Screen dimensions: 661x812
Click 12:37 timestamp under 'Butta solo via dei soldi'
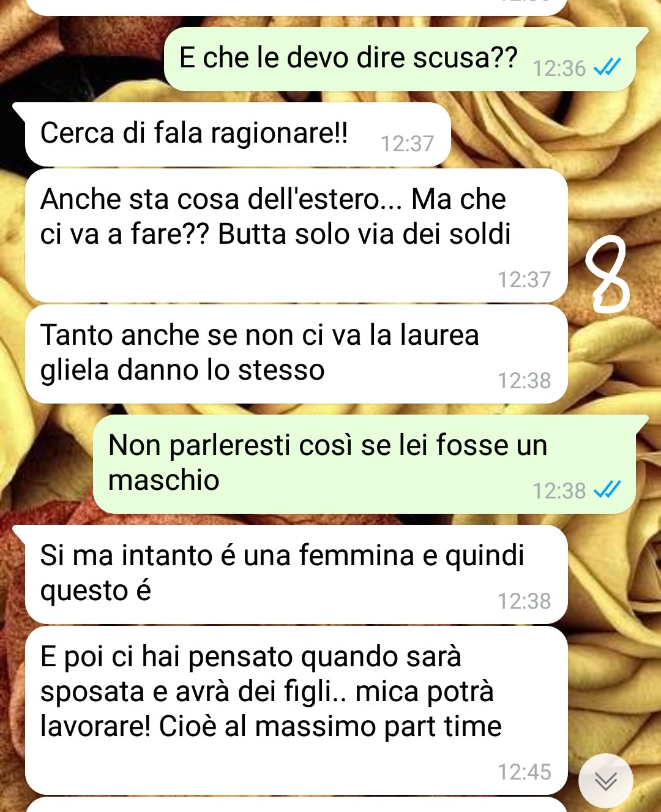(x=525, y=279)
